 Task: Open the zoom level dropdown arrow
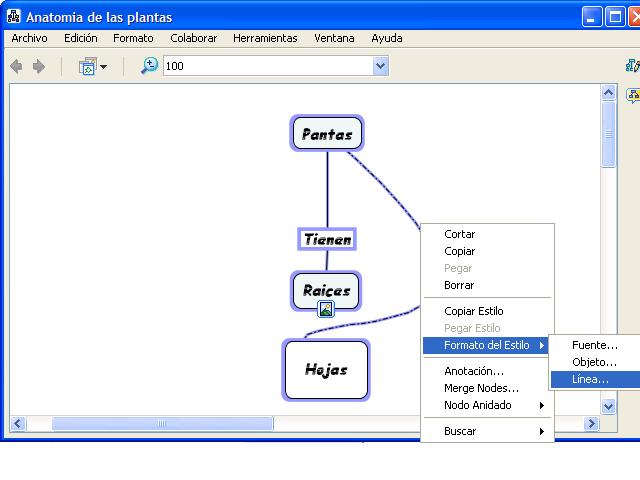click(x=380, y=66)
